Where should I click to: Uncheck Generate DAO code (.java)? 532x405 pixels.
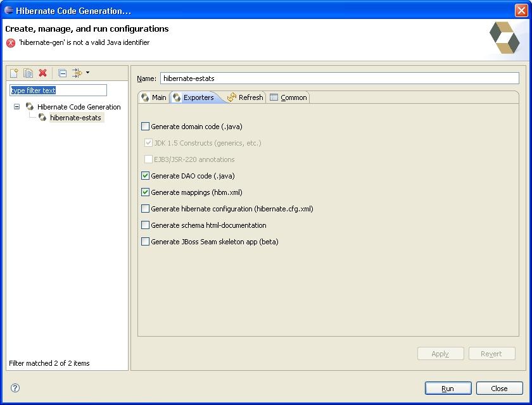point(146,176)
